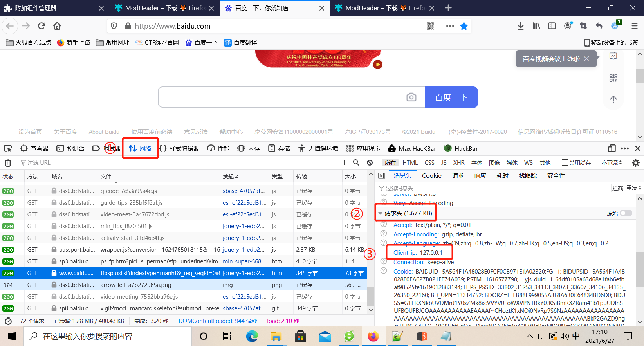Screen dimensions: 644x346
Task: Select the tipspluslist request row
Action: (184, 273)
